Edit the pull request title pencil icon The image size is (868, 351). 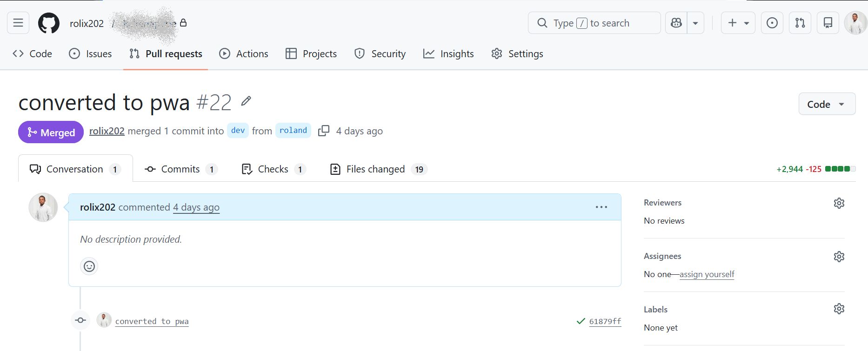pyautogui.click(x=246, y=101)
